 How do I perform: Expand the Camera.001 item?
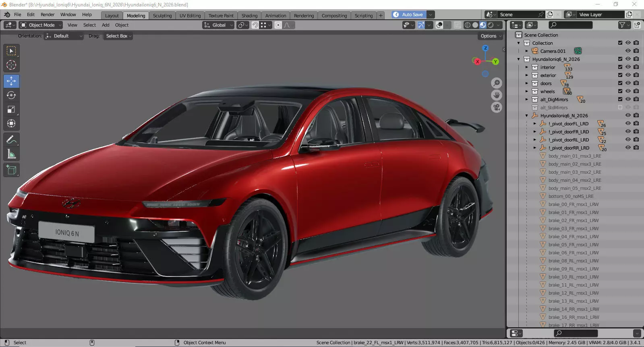[526, 51]
